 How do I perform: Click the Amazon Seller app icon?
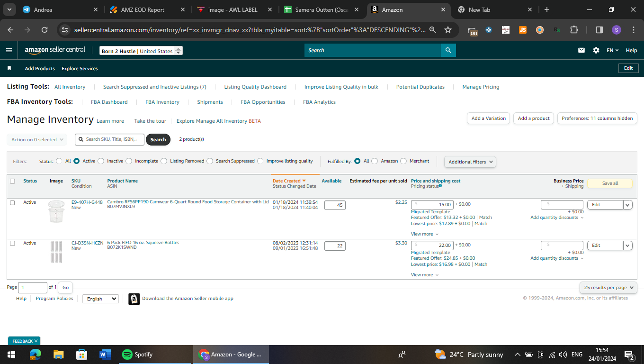coord(134,299)
